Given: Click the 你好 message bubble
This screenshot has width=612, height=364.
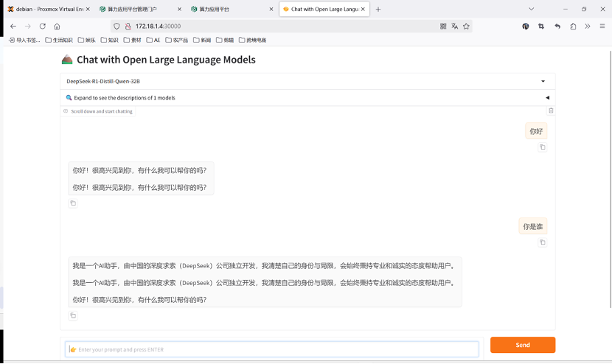Looking at the screenshot, I should pyautogui.click(x=536, y=131).
